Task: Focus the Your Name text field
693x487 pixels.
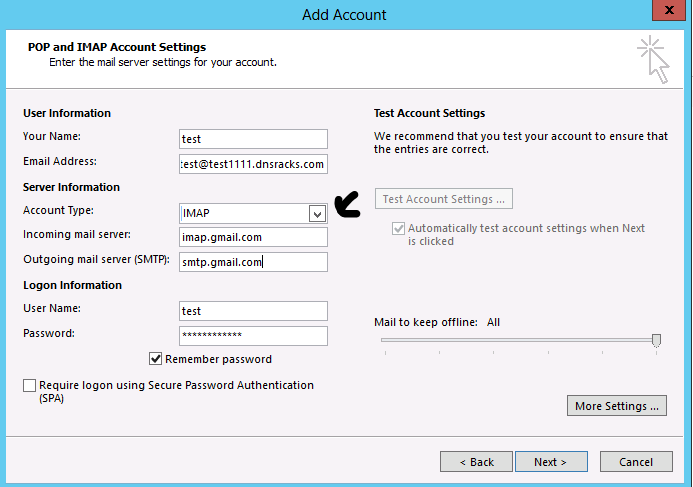Action: coord(253,139)
